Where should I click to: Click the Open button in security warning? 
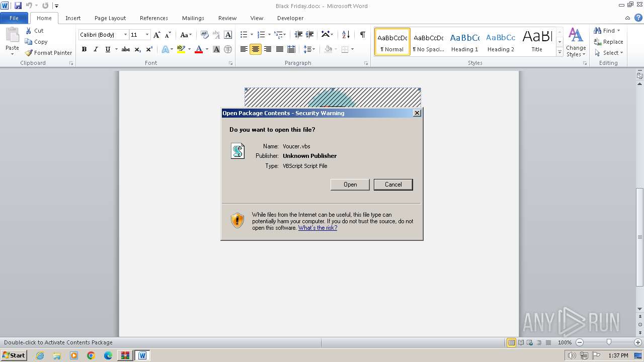coord(350,185)
